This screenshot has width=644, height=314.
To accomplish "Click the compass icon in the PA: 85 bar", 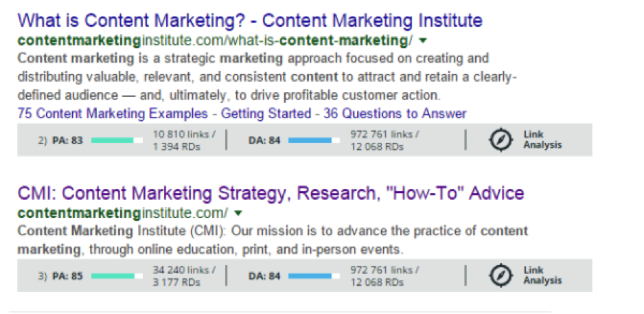I will 501,275.
